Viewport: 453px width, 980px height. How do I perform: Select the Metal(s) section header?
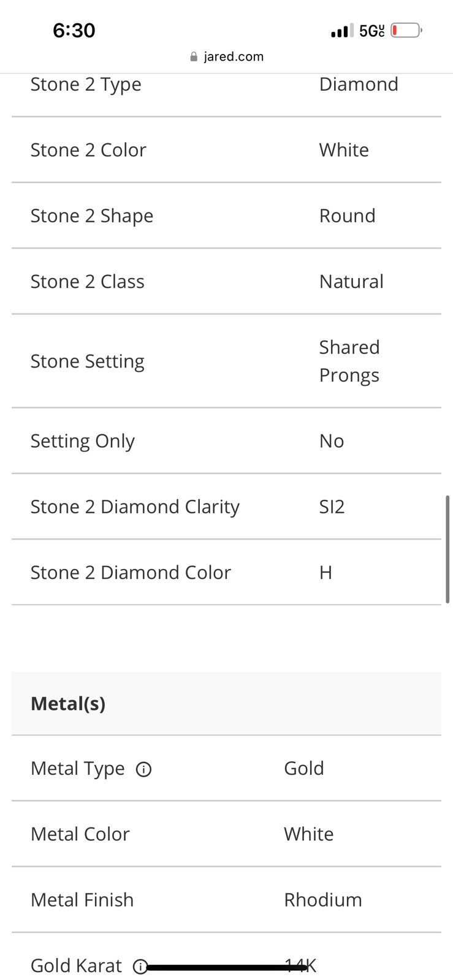(226, 703)
